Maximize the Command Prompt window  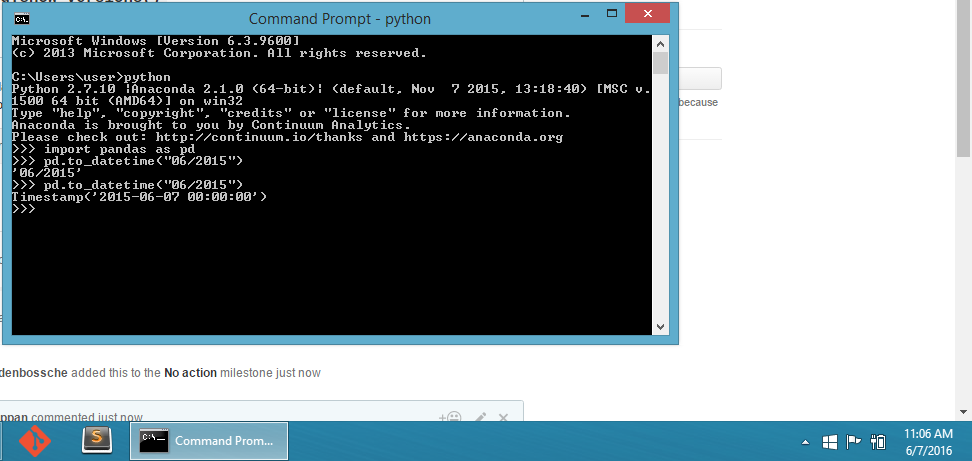(x=612, y=14)
